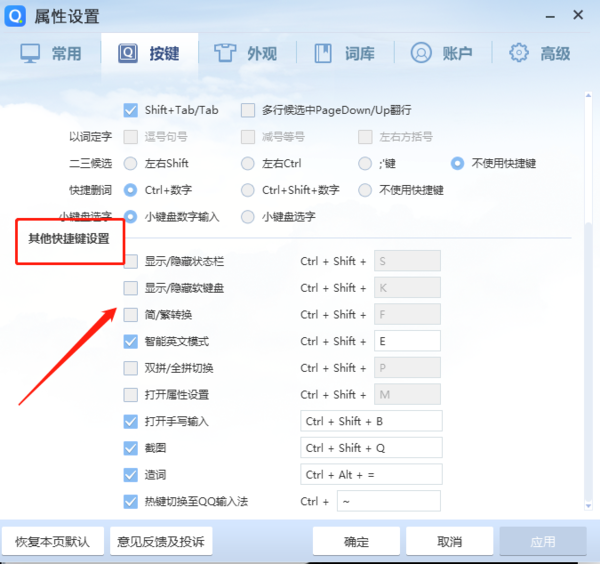Click the book icon for 词库
The height and width of the screenshot is (564, 600).
click(x=323, y=53)
